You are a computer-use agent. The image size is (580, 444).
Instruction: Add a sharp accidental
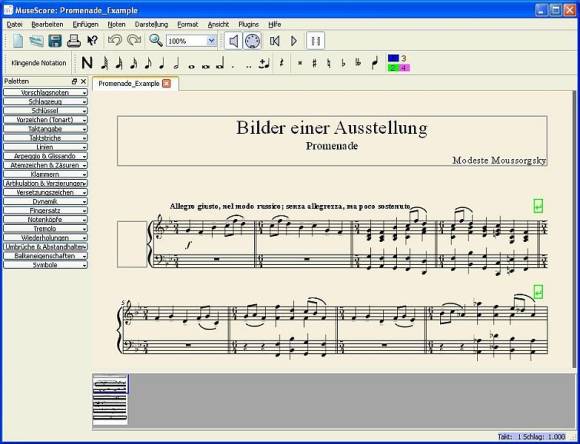(x=314, y=63)
